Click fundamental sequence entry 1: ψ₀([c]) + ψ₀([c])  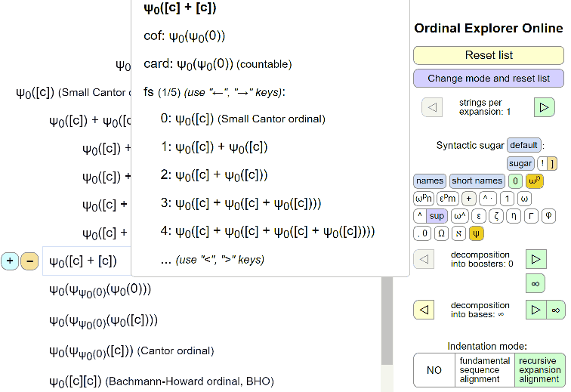pyautogui.click(x=215, y=147)
